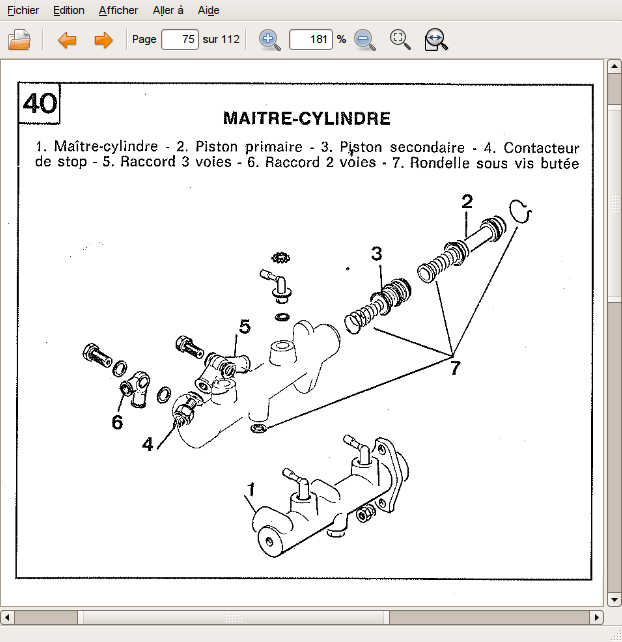
Task: Click the 'Raccord 2 voies' legend text
Action: 321,162
